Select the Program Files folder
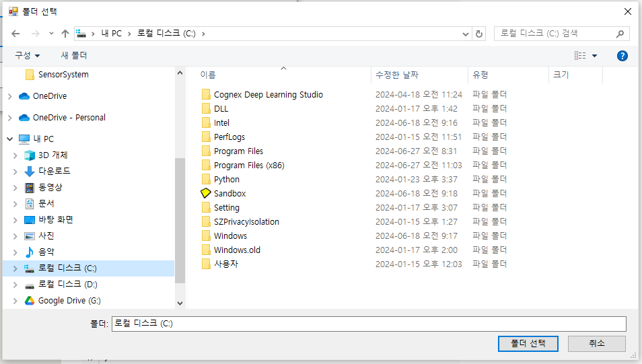The height and width of the screenshot is (364, 642). click(x=238, y=151)
